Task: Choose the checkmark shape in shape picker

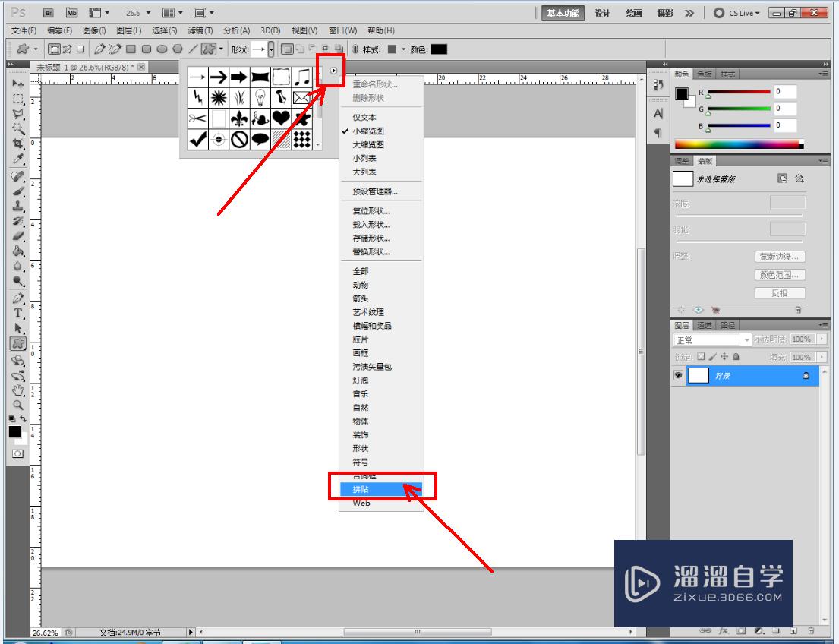Action: [x=197, y=139]
